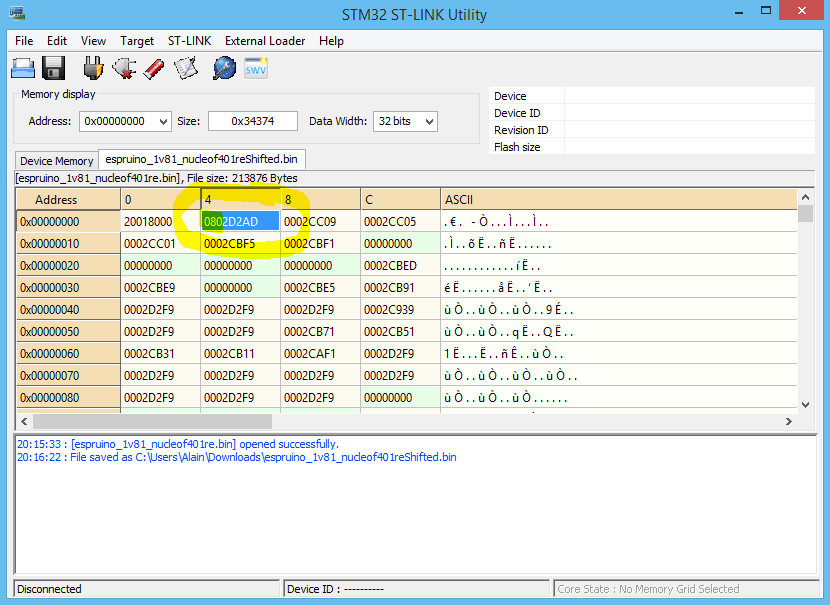Select the memory cell 0002CBF1
This screenshot has height=605, width=830.
320,244
